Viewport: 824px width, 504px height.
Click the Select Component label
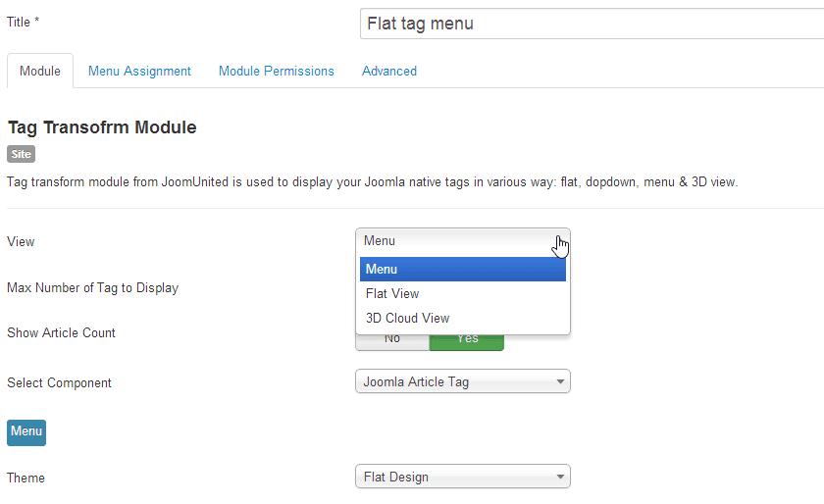coord(59,383)
